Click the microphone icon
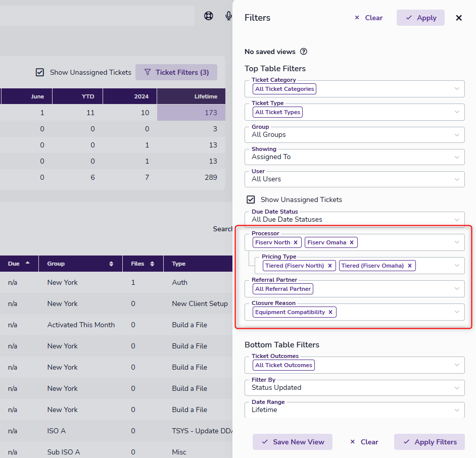Image resolution: width=476 pixels, height=458 pixels. click(x=228, y=16)
